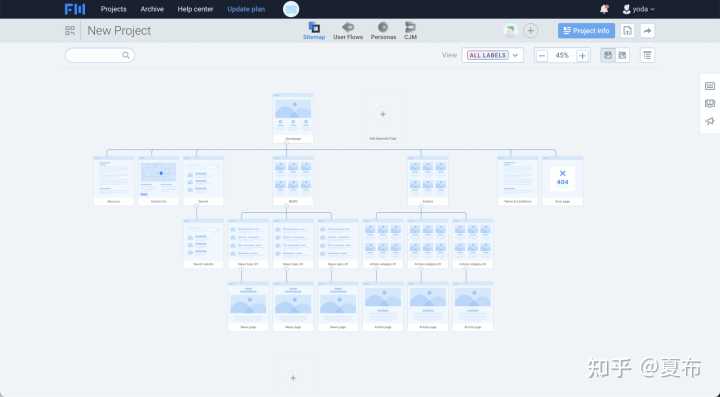Increase zoom with the plus button
720x397 pixels.
click(582, 56)
